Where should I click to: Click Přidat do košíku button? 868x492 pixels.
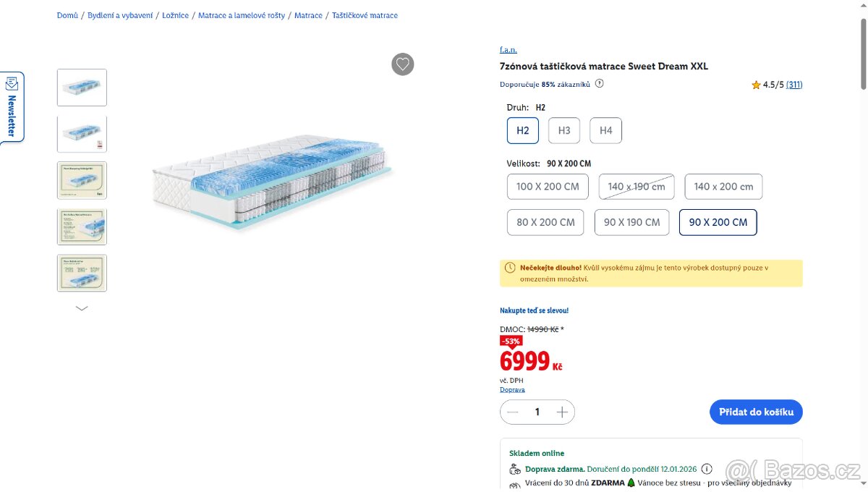click(x=756, y=412)
